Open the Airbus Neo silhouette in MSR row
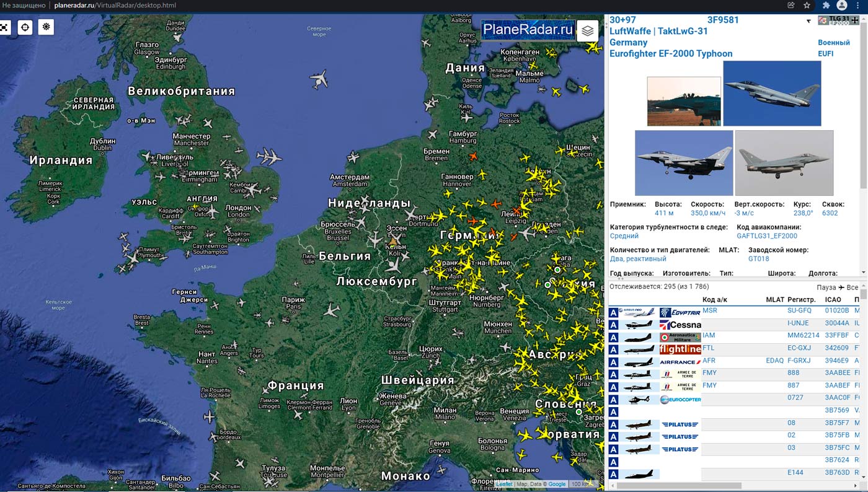The height and width of the screenshot is (492, 868). pos(637,312)
